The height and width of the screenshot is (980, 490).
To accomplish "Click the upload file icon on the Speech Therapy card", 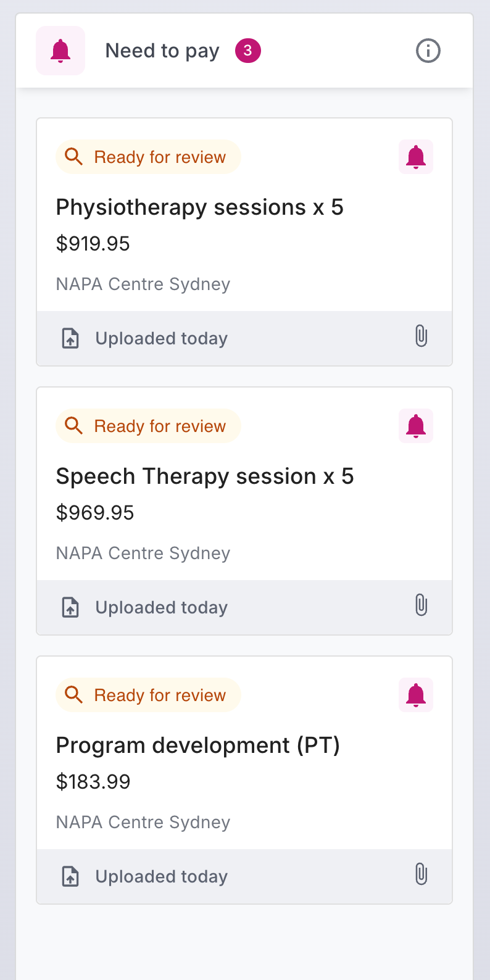I will point(71,607).
